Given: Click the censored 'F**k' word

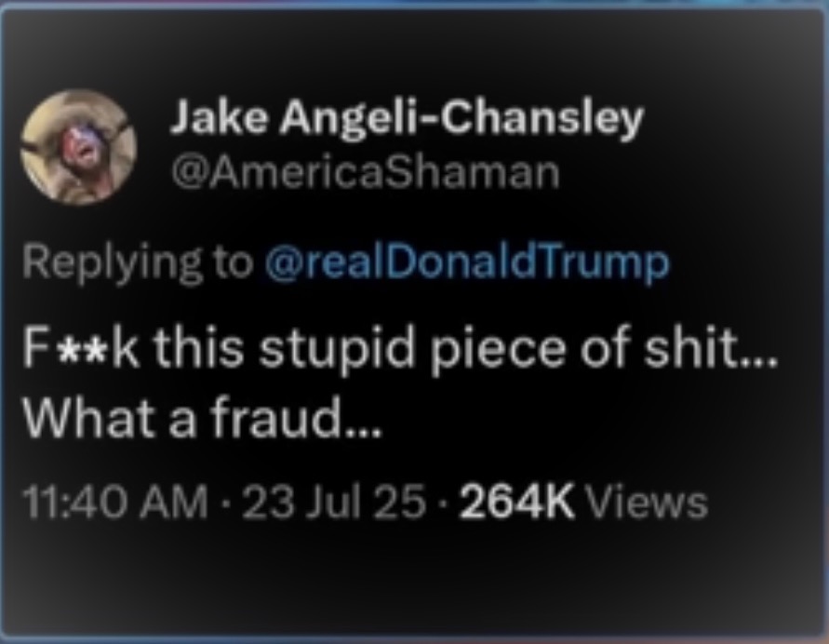Looking at the screenshot, I should (x=81, y=349).
